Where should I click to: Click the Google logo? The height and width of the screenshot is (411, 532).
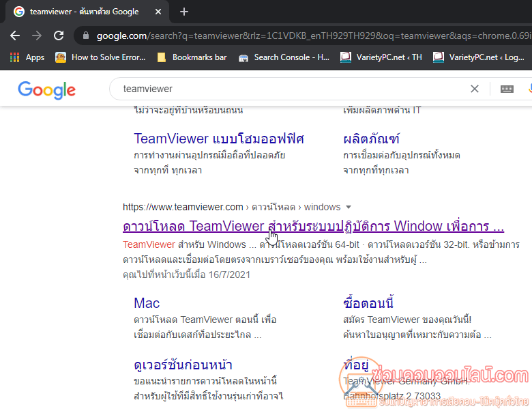point(47,90)
